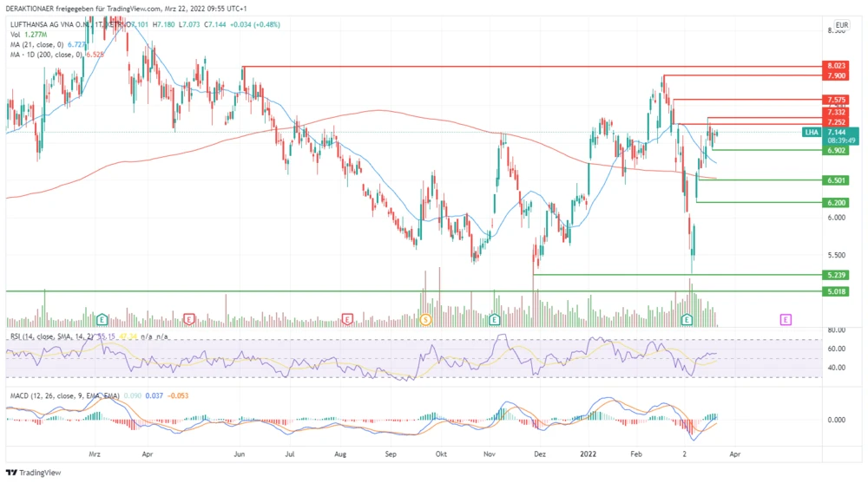This screenshot has width=868, height=483.
Task: Select the Vol 1.277M indicator legend
Action: point(29,35)
